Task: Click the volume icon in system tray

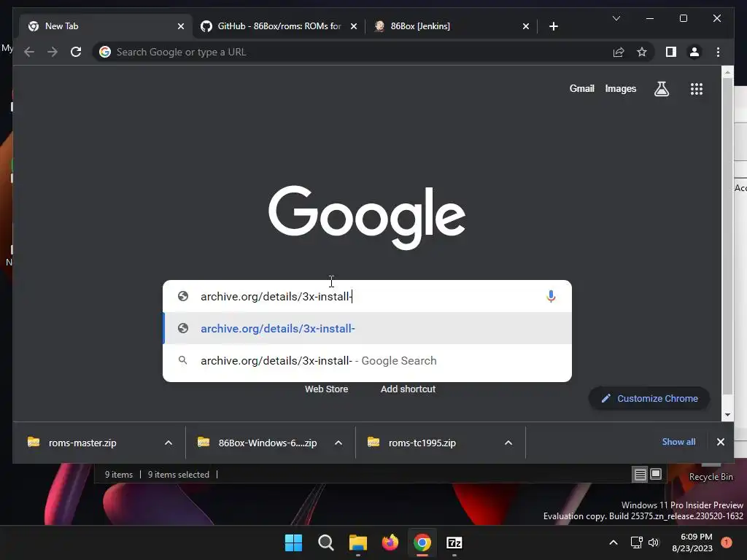Action: pyautogui.click(x=654, y=542)
